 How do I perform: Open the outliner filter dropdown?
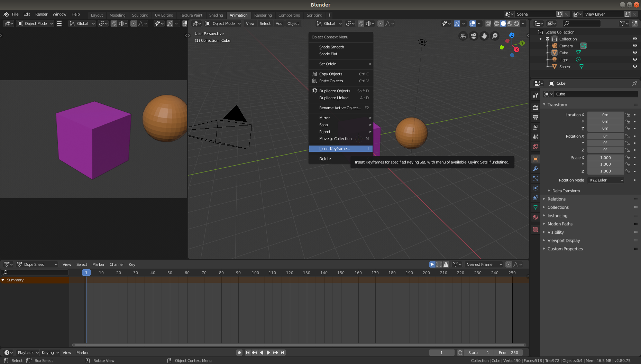(624, 24)
